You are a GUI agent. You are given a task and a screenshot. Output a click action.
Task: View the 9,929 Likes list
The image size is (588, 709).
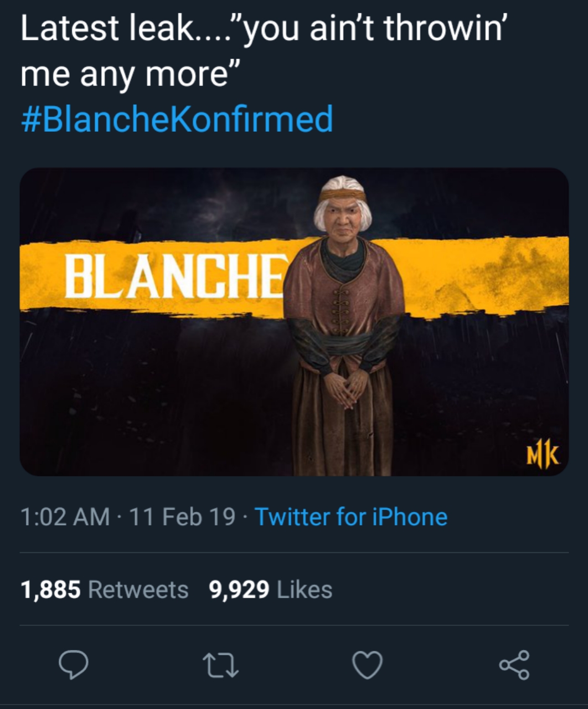(x=270, y=589)
